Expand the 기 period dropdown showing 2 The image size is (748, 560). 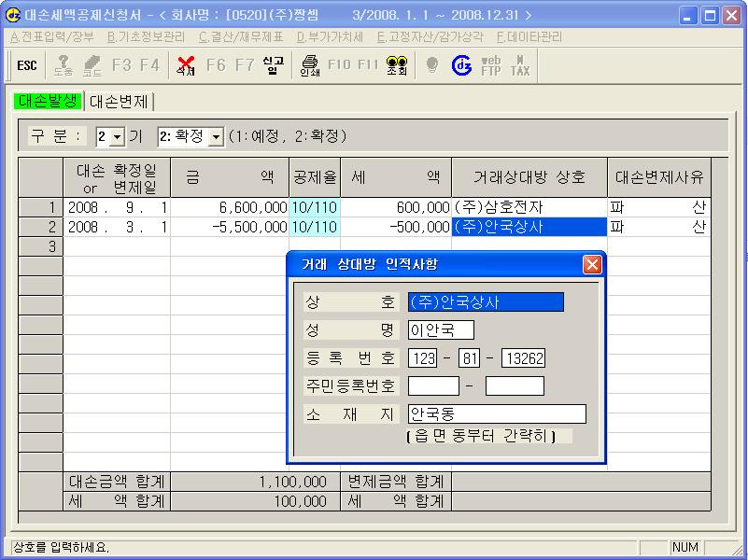click(x=117, y=137)
